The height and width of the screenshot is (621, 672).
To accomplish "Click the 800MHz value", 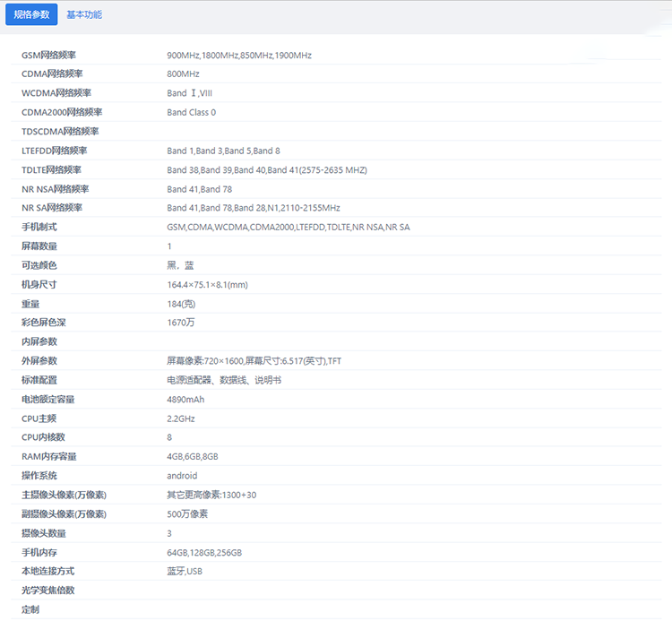I will click(x=183, y=73).
